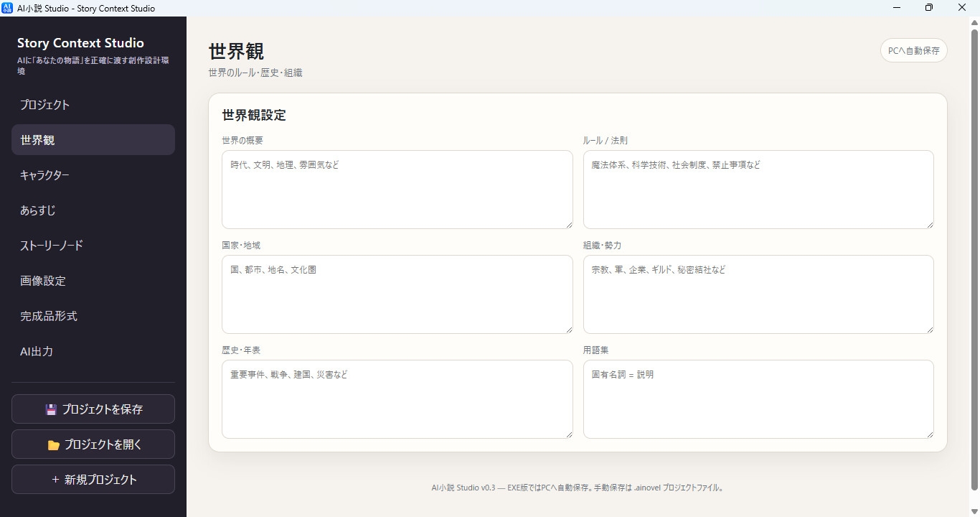This screenshot has height=517, width=980.
Task: Click the 世界のルール・歴史・組織 subtitle
Action: tap(255, 73)
